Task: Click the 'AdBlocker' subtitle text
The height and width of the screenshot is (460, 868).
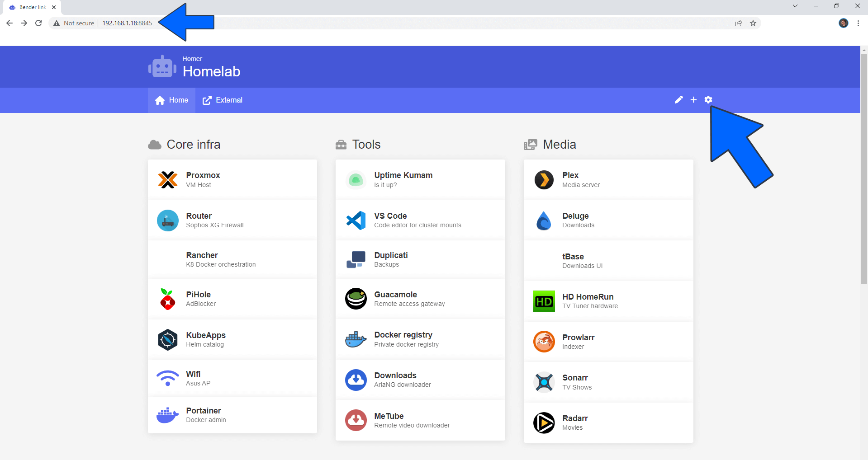Action: pyautogui.click(x=201, y=304)
